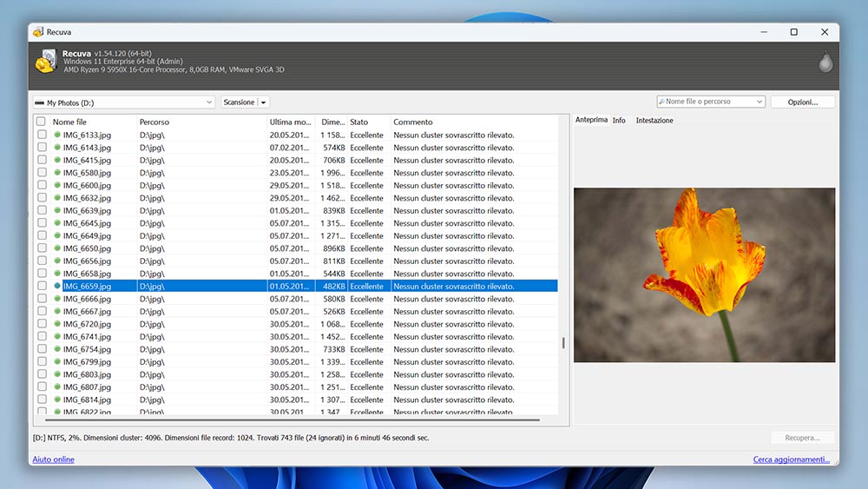
Task: Check the box for IMG_6133.jpg
Action: pyautogui.click(x=42, y=135)
